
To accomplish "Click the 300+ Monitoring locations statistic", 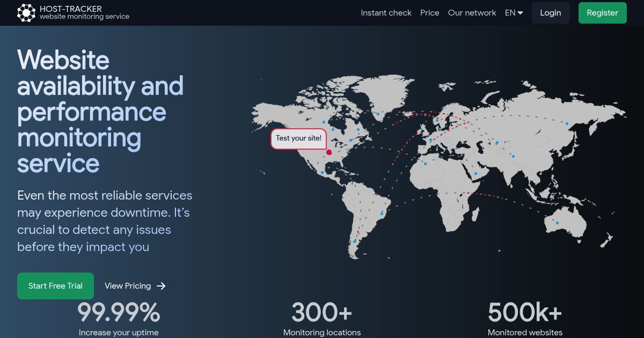I will click(x=322, y=319).
